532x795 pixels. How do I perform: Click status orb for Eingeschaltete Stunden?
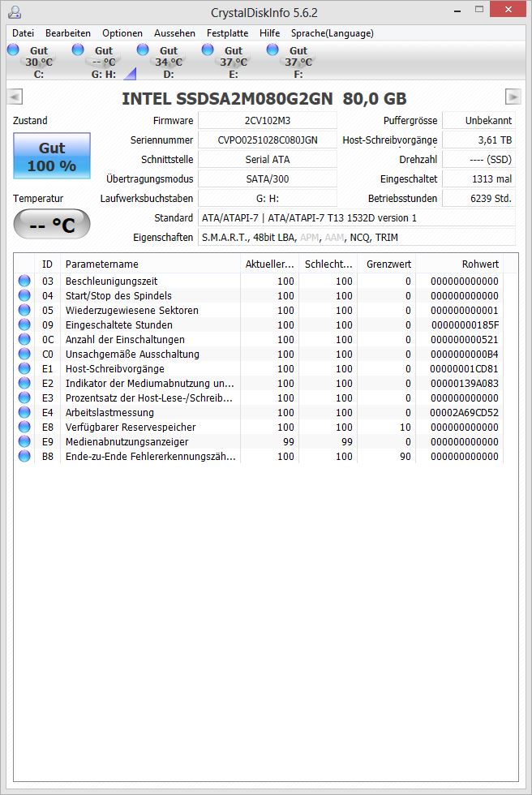click(24, 324)
